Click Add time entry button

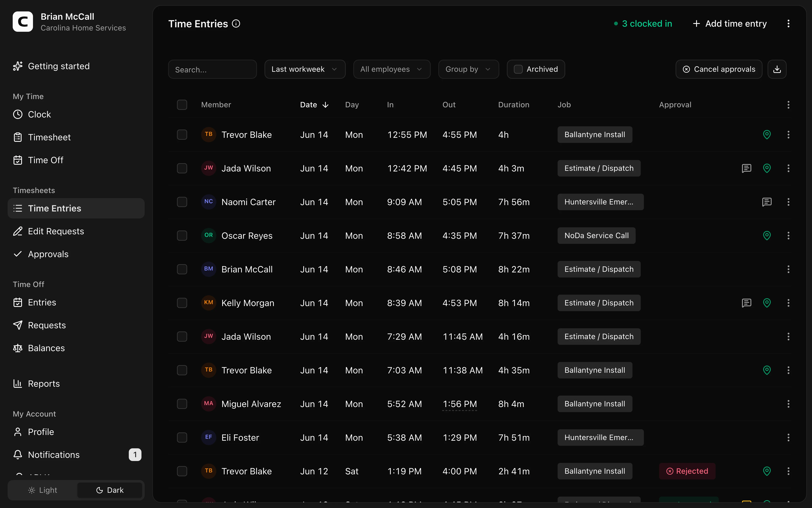click(x=730, y=23)
